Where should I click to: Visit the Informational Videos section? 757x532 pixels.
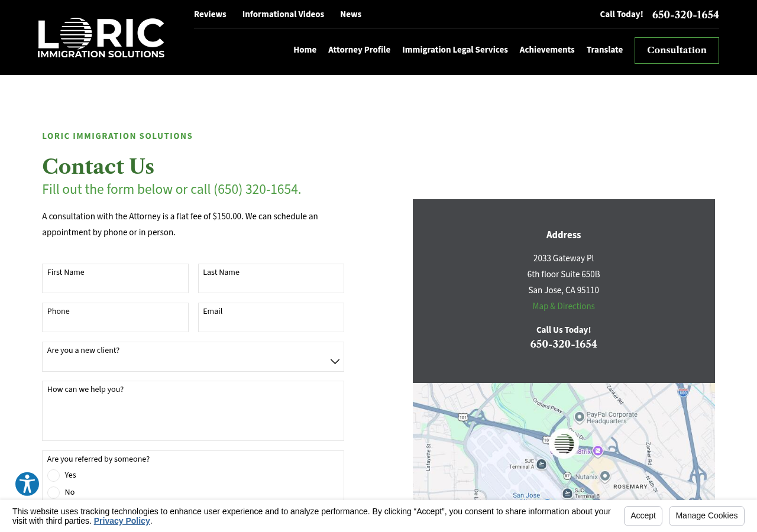tap(283, 13)
